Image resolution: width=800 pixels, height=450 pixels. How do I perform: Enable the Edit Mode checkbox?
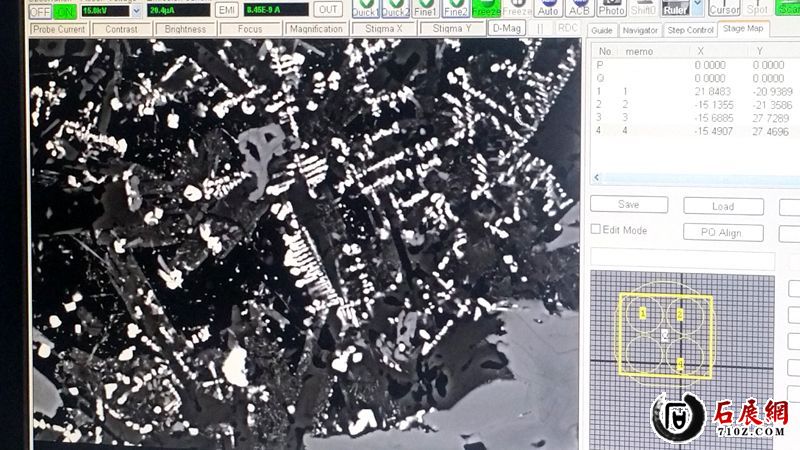596,230
